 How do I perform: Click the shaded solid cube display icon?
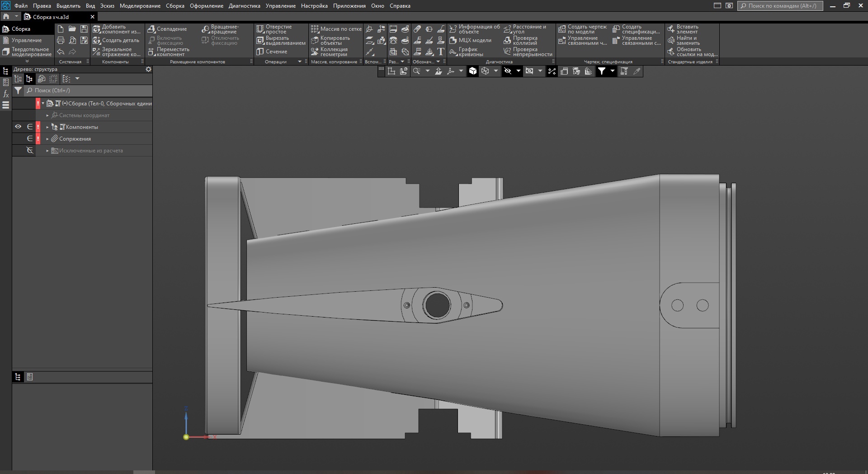(x=472, y=71)
